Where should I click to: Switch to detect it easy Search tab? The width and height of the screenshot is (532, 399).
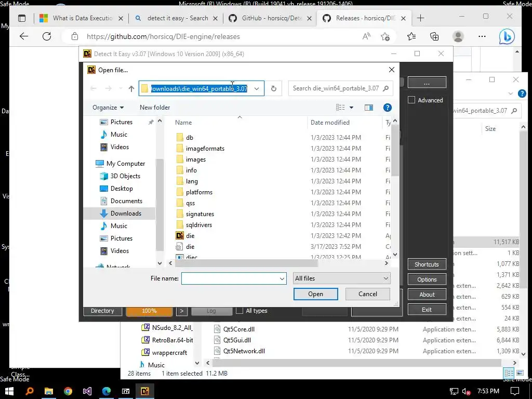pyautogui.click(x=177, y=18)
